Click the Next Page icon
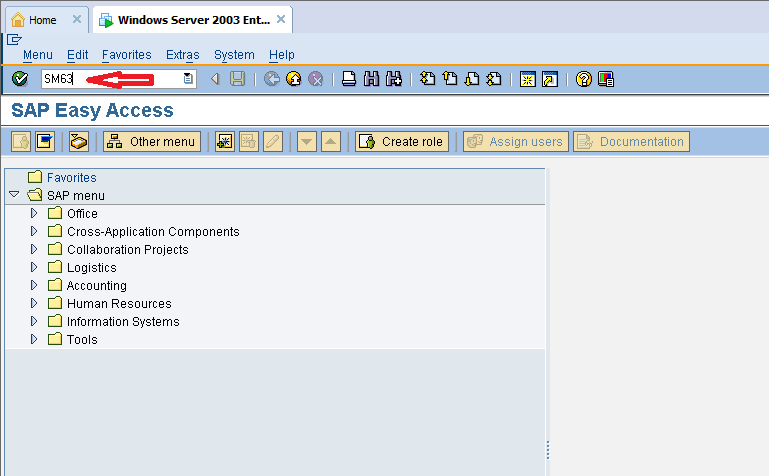Viewport: 769px width, 476px height. (472, 79)
